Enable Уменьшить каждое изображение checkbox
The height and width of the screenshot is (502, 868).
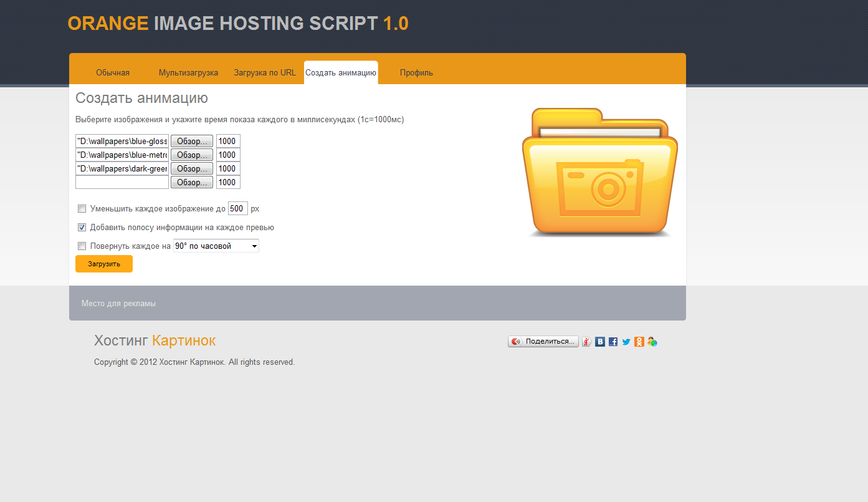(82, 209)
